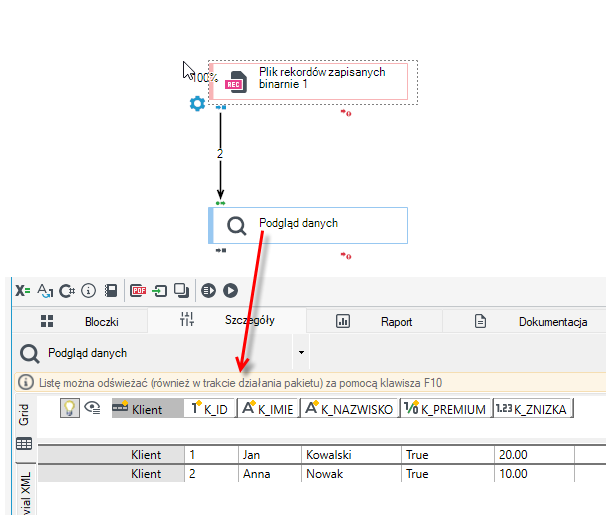
Task: Click output port under REC block left
Action: tap(221, 107)
